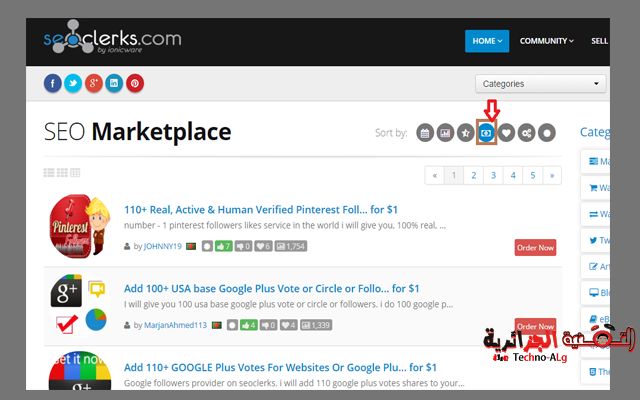Open the 110+ GOOGLE Plus Votes listing
This screenshot has height=400, width=640.
(x=280, y=367)
